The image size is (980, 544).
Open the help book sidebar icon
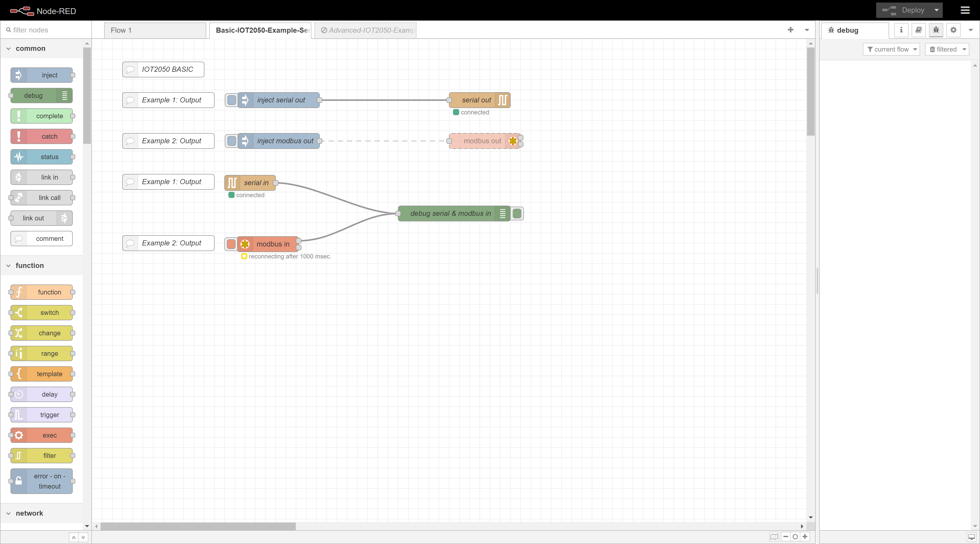click(918, 30)
